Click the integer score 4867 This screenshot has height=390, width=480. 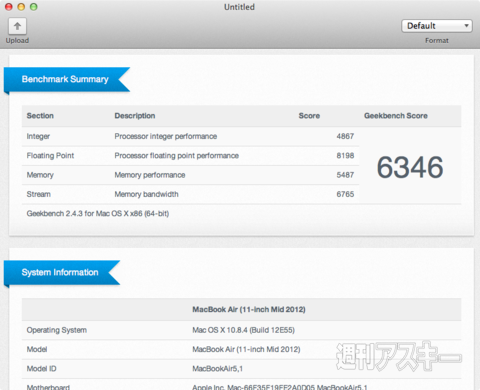pos(345,136)
